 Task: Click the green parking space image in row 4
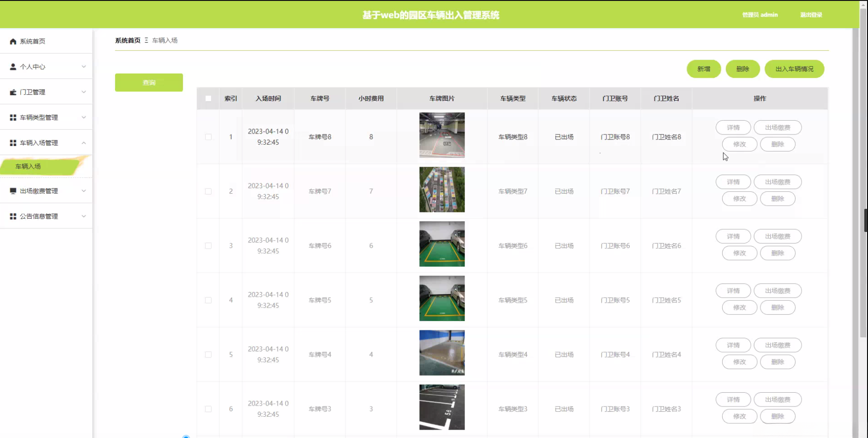(442, 298)
